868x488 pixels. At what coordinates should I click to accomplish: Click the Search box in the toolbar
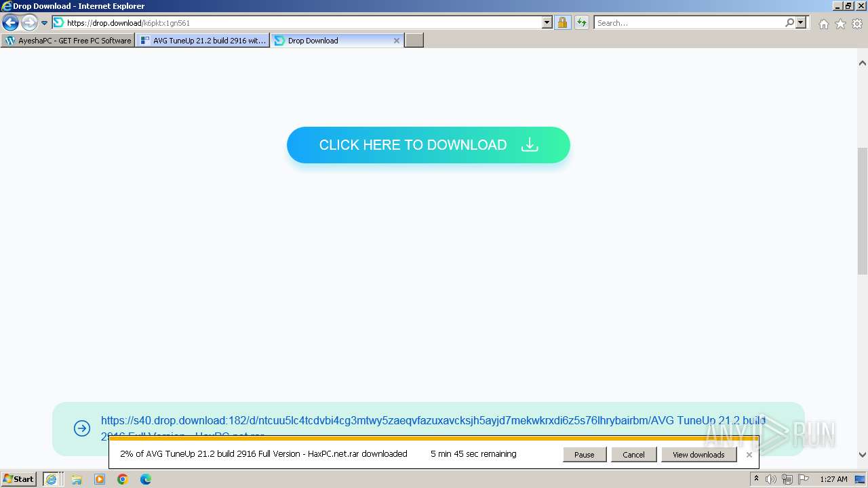(689, 22)
